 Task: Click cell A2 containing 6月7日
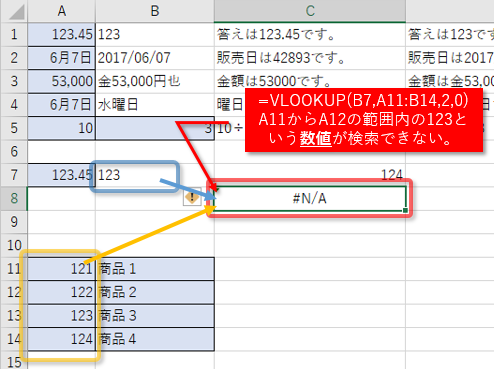[x=62, y=58]
